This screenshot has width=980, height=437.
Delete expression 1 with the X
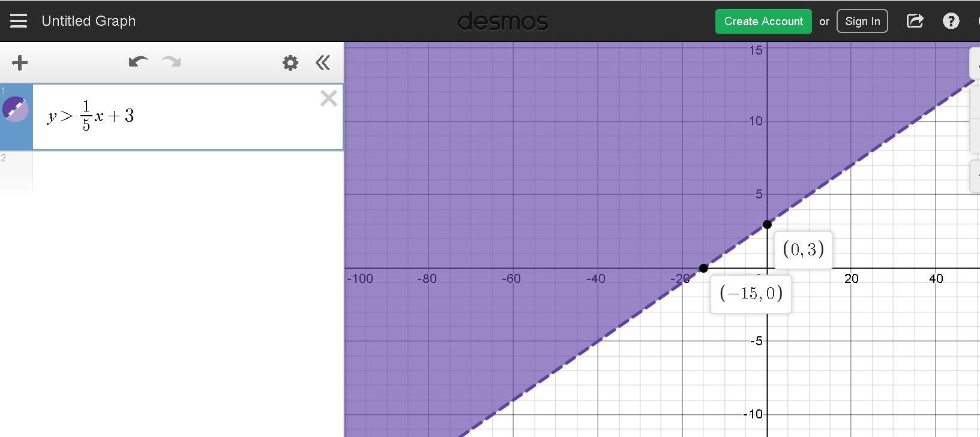click(328, 98)
